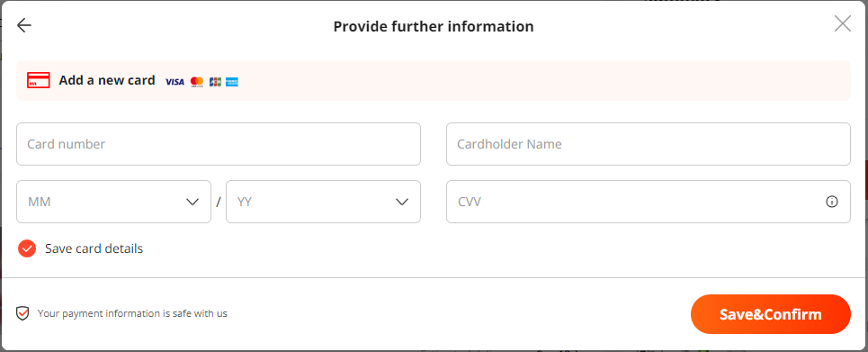868x352 pixels.
Task: Click the red credit card icon
Action: click(x=38, y=80)
